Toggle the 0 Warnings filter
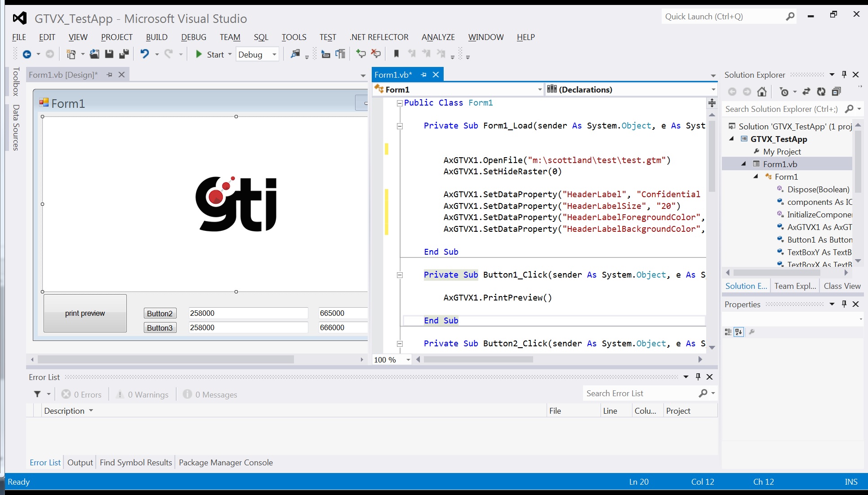 [x=142, y=394]
